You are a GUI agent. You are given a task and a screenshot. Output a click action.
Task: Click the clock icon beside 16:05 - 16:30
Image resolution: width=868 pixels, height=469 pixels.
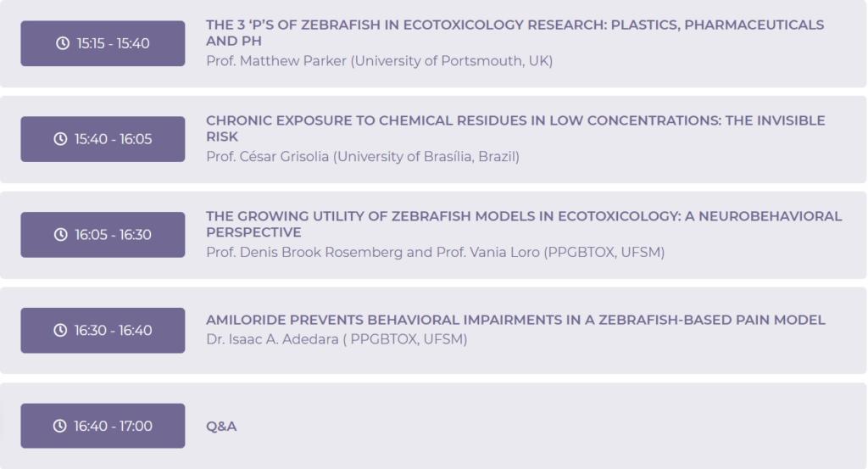pos(61,235)
